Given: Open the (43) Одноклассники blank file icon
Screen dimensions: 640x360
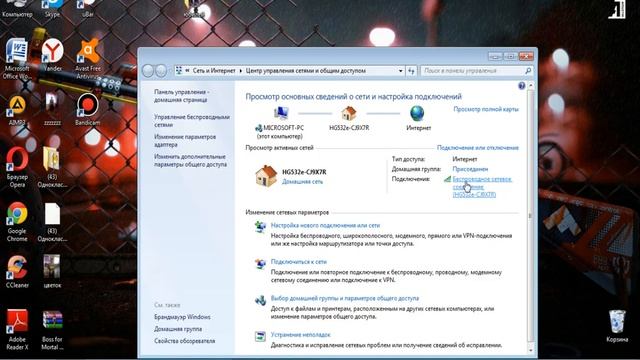Looking at the screenshot, I should point(52,221).
